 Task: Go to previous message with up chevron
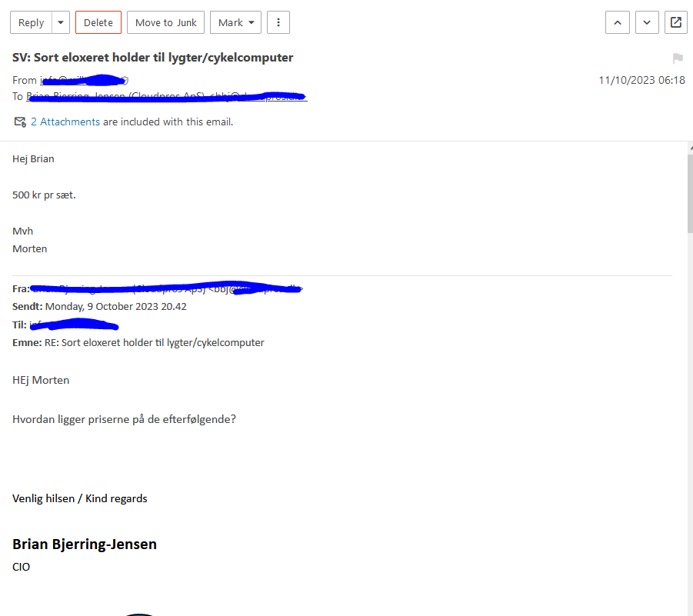point(618,22)
